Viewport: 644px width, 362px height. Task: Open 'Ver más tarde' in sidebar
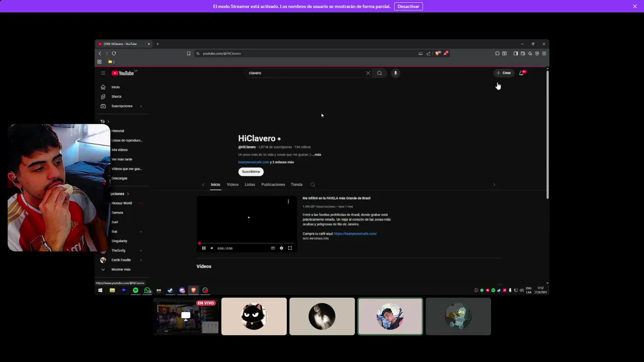coord(122,159)
